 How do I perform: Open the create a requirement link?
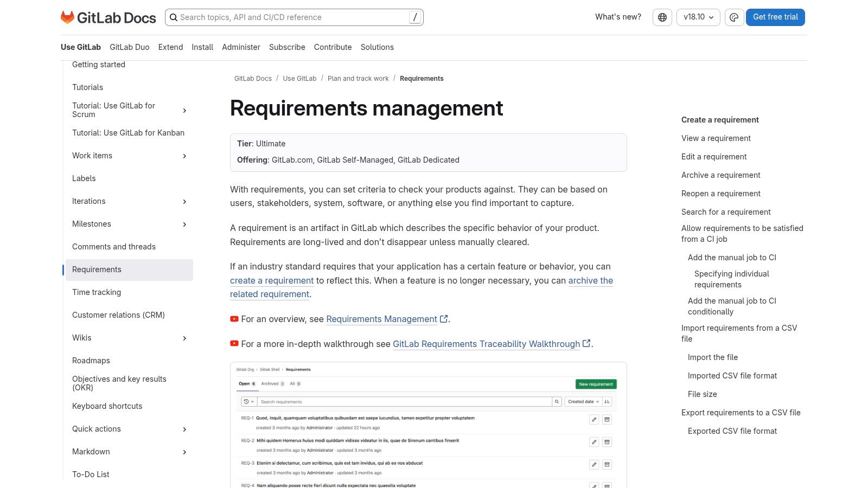click(272, 280)
